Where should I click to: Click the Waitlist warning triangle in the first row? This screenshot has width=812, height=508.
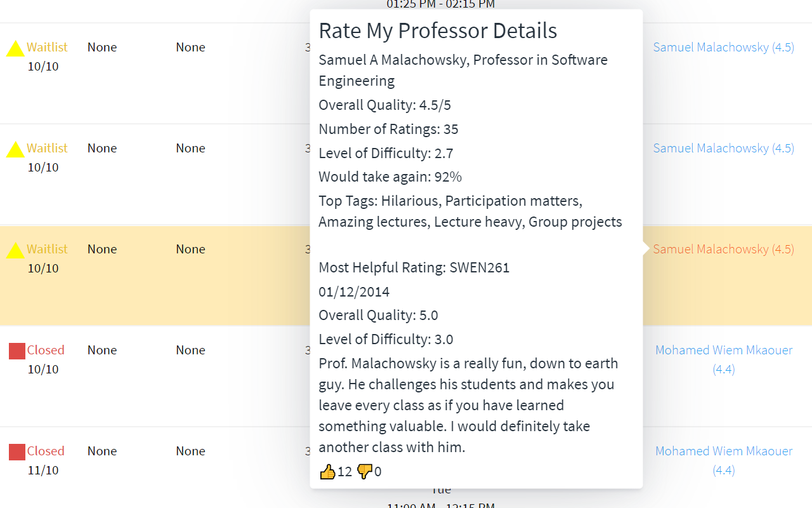pyautogui.click(x=15, y=48)
